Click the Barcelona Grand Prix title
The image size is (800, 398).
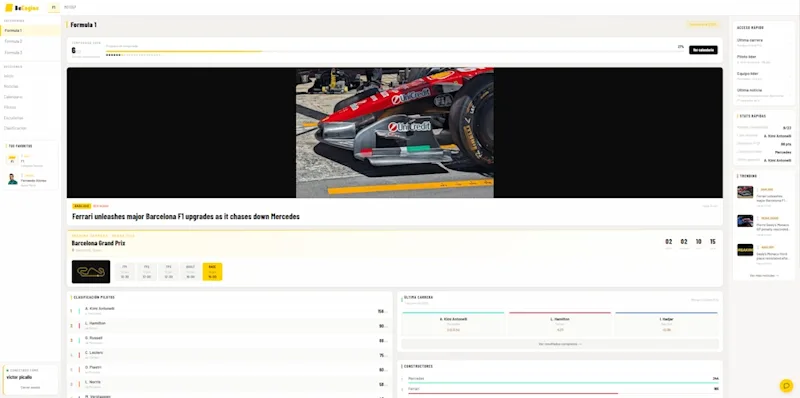(x=98, y=243)
